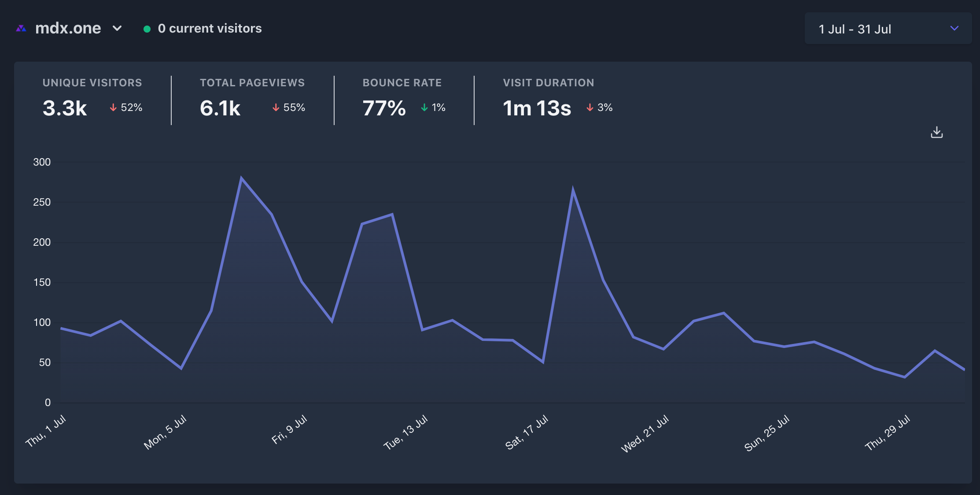The width and height of the screenshot is (980, 495).
Task: Download the chart data export icon
Action: 937,132
